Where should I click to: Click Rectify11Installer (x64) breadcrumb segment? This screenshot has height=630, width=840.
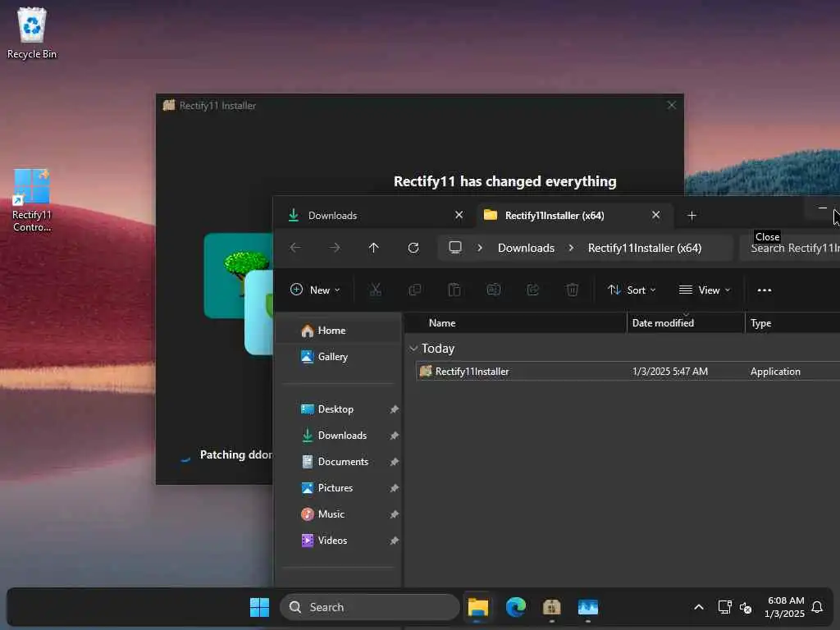point(645,248)
